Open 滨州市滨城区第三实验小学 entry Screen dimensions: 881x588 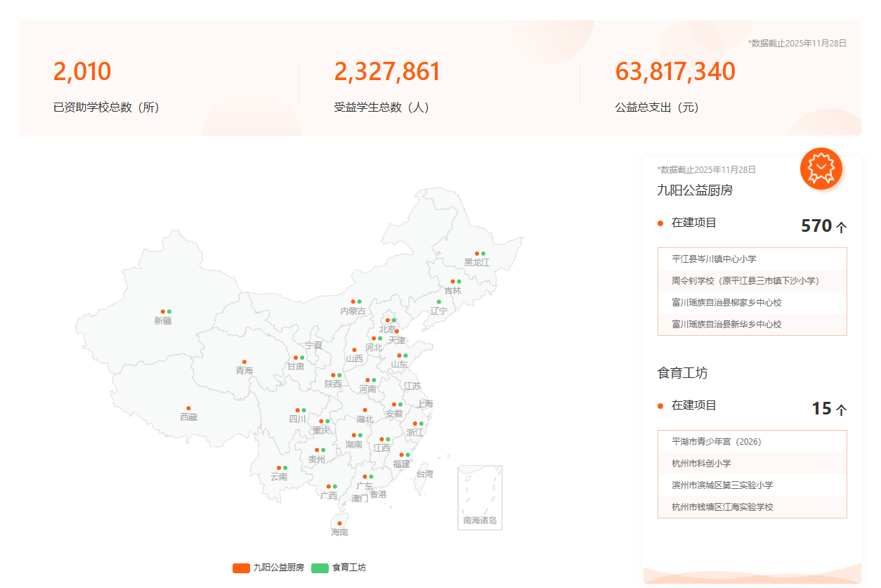coord(722,485)
